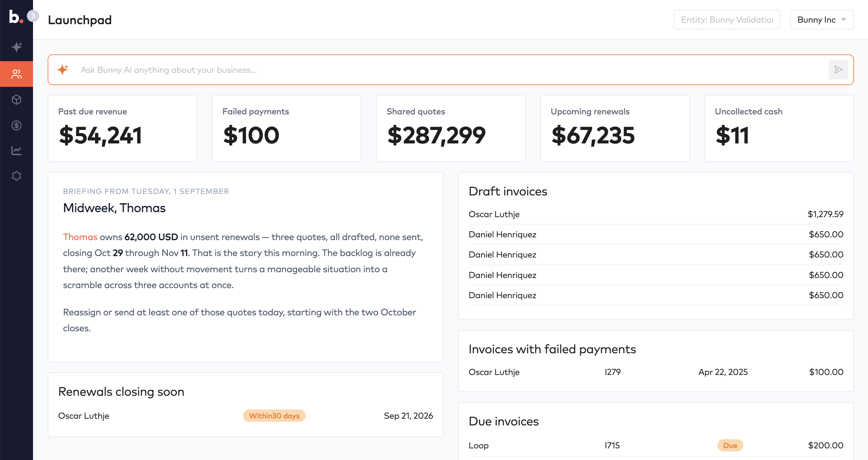Open the Past due revenue card

pos(122,128)
